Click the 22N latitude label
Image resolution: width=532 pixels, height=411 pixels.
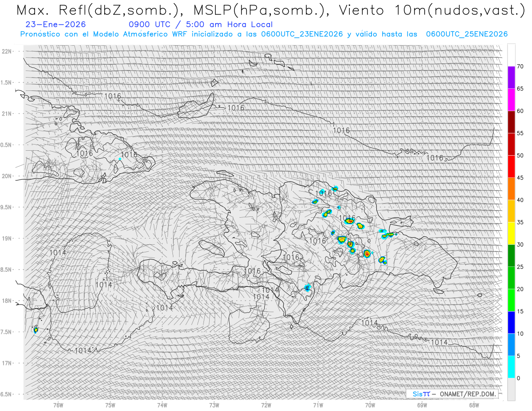8,51
